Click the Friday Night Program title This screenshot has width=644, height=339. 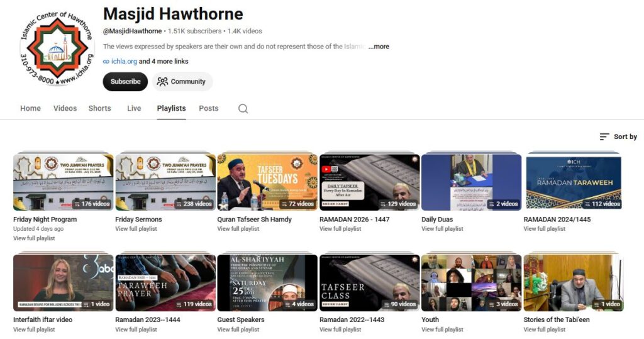pos(45,220)
